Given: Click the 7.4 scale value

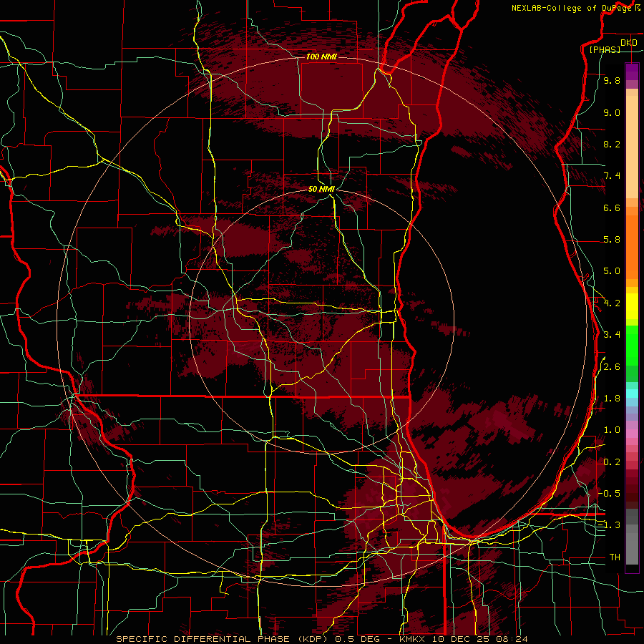Looking at the screenshot, I should tap(612, 176).
